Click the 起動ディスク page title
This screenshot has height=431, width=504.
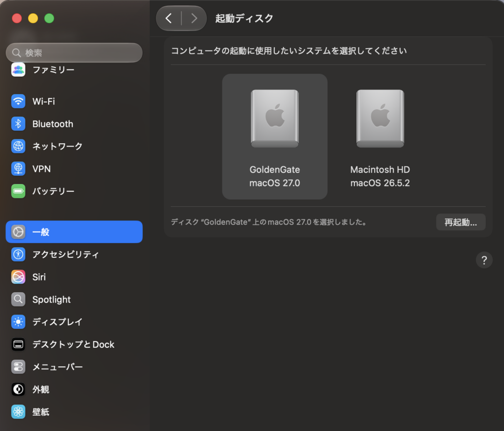pos(244,18)
